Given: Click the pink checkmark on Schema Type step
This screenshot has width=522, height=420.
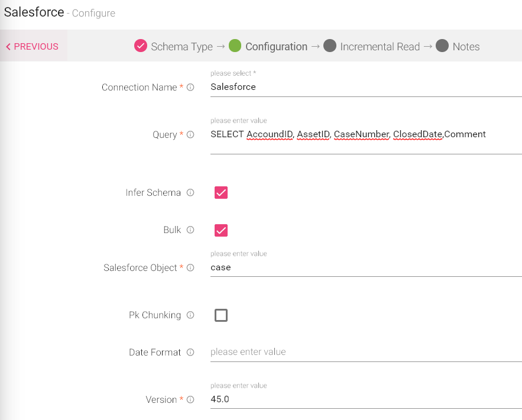Looking at the screenshot, I should point(141,46).
